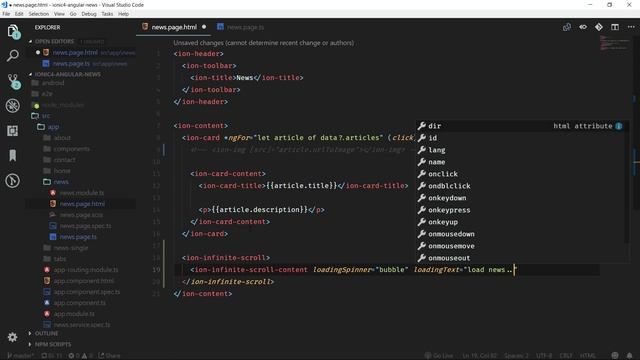Open the Go menu

pos(73,14)
